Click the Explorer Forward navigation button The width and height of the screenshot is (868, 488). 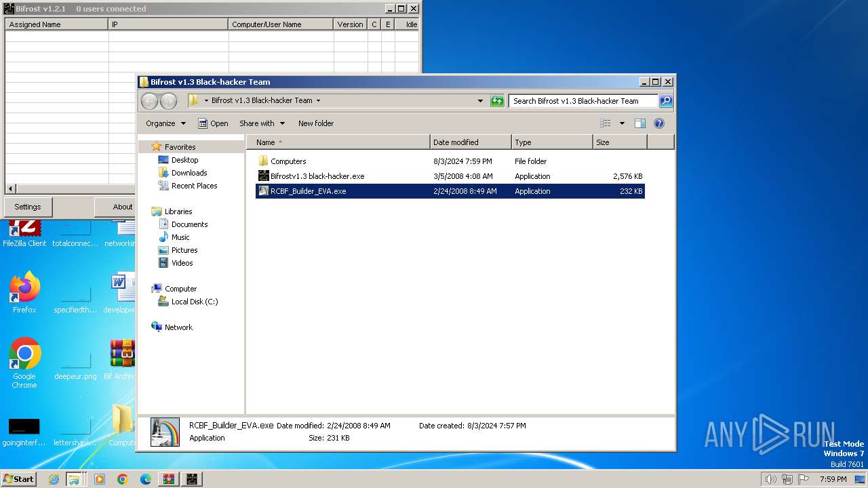click(x=168, y=101)
